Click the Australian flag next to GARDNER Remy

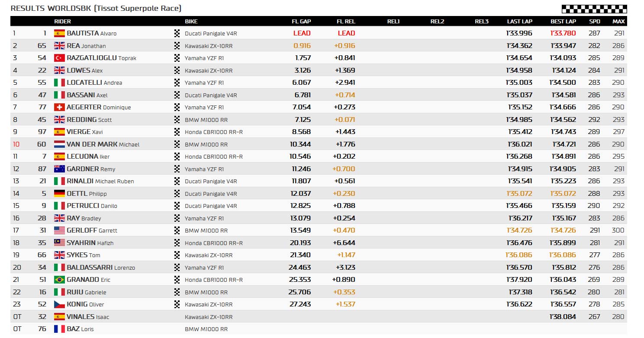59,169
